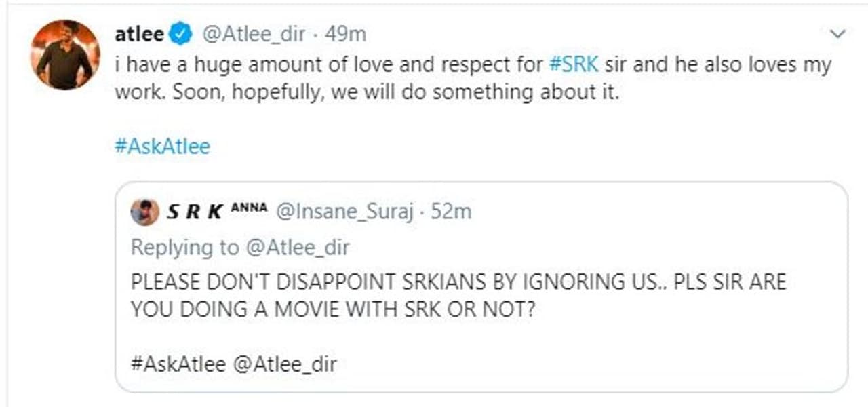Click the 'Replying to' label text
This screenshot has height=407, width=868.
click(184, 248)
